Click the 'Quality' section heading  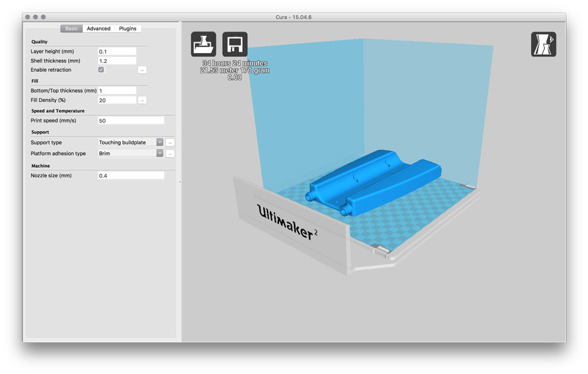coord(39,42)
